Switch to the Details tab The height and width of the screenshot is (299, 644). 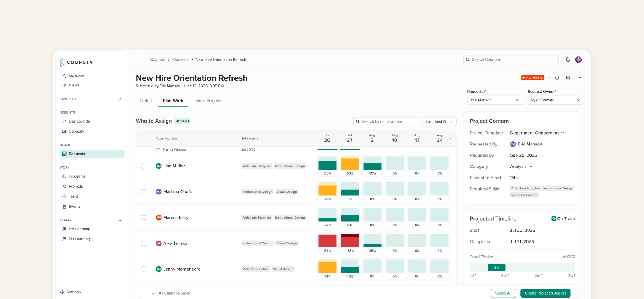[x=147, y=101]
